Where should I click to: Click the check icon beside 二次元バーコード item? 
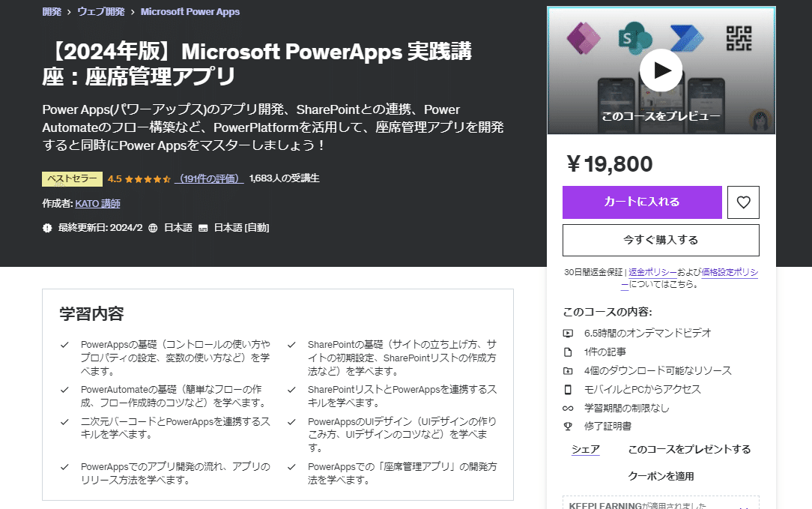(64, 422)
